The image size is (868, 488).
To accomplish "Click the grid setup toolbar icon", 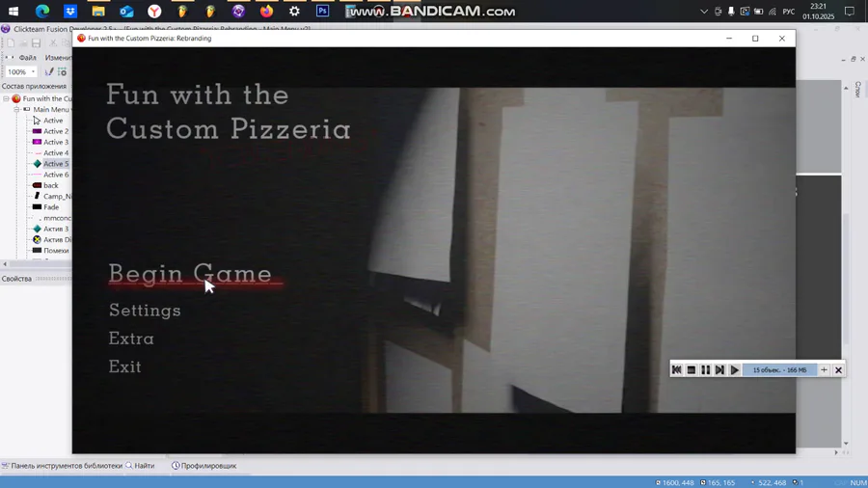I will (62, 72).
